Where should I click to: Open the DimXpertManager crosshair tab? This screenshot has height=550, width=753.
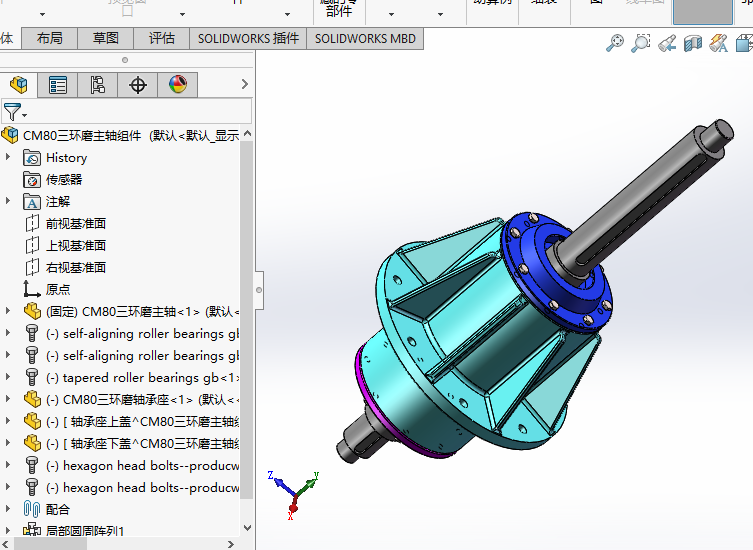coord(138,85)
